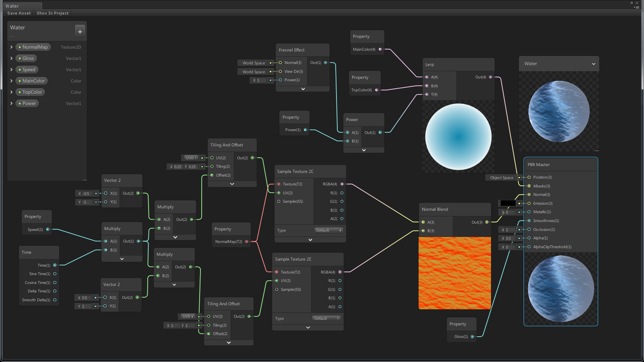Add a new property with the plus button
This screenshot has height=362, width=644.
pos(80,31)
